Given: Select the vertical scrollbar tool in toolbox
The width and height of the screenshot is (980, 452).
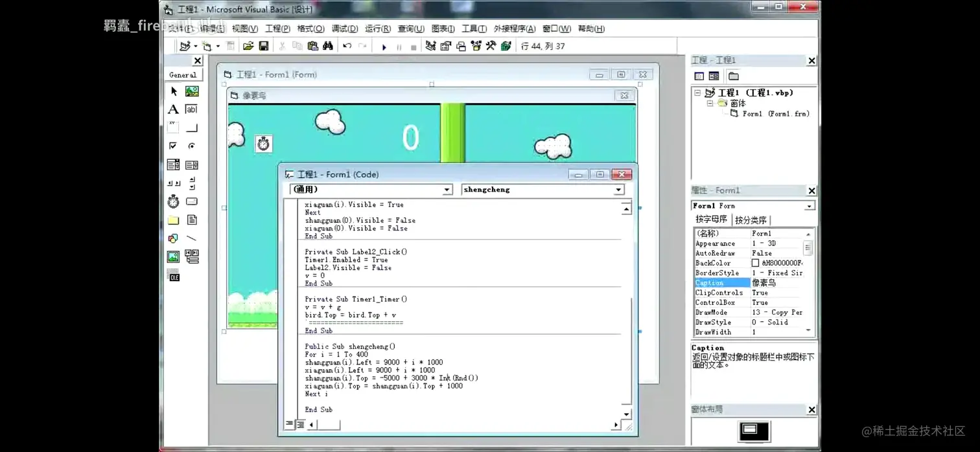Looking at the screenshot, I should pos(192,183).
